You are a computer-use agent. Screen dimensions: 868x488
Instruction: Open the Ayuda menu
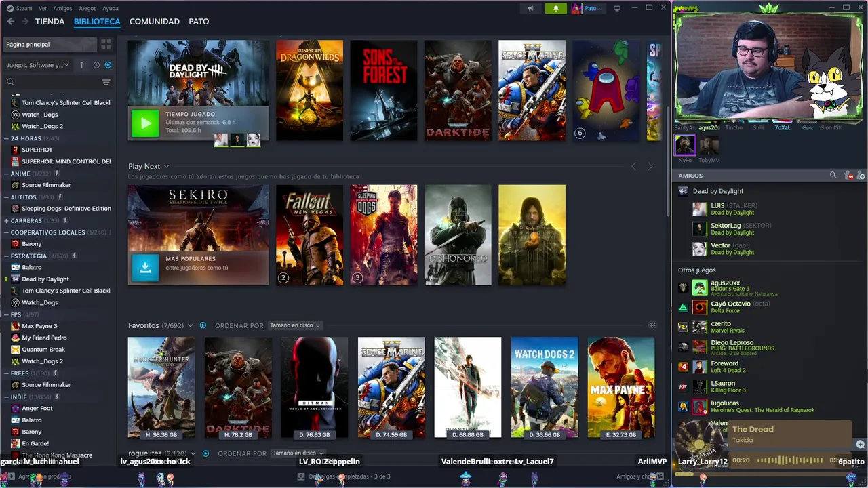click(111, 8)
